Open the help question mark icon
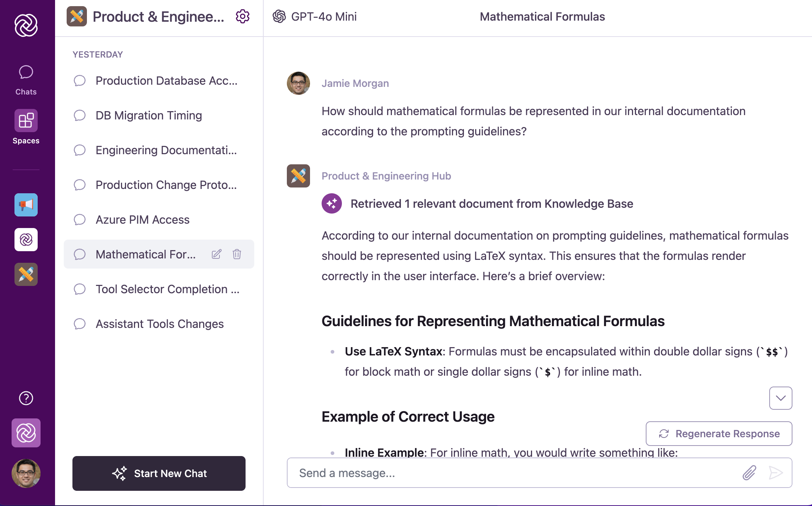This screenshot has height=506, width=812. tap(26, 398)
